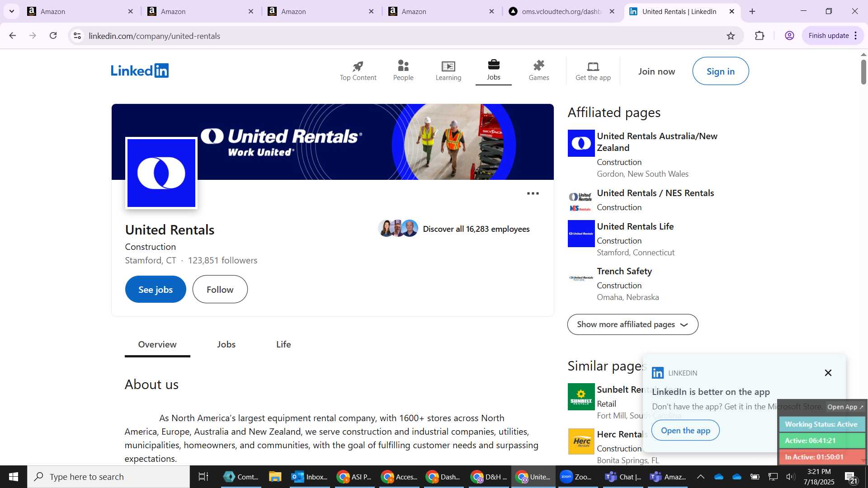Go back to previous page
Image resolution: width=868 pixels, height=488 pixels.
pos(12,36)
